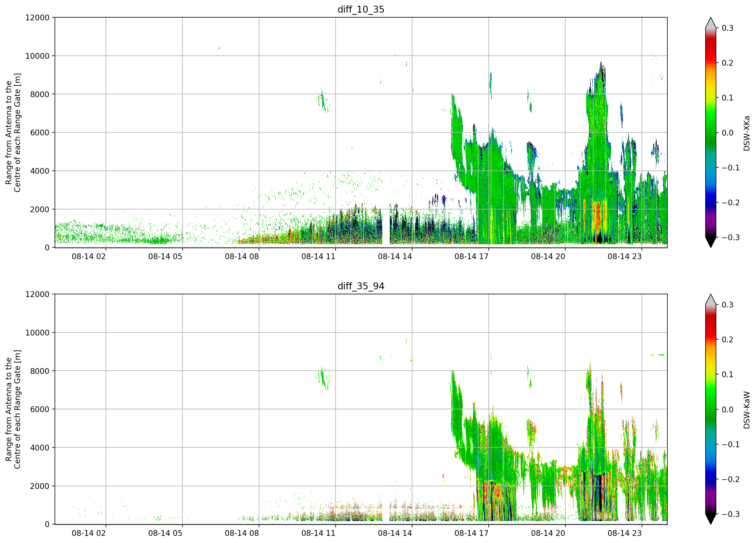Screen dimensions: 756x543
Task: Click the 08-14 11 x-tick under diff_10_35
Action: pyautogui.click(x=318, y=256)
